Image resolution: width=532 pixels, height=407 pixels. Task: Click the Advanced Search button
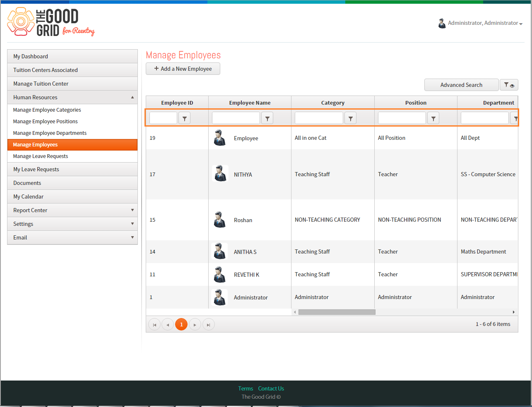click(x=461, y=85)
